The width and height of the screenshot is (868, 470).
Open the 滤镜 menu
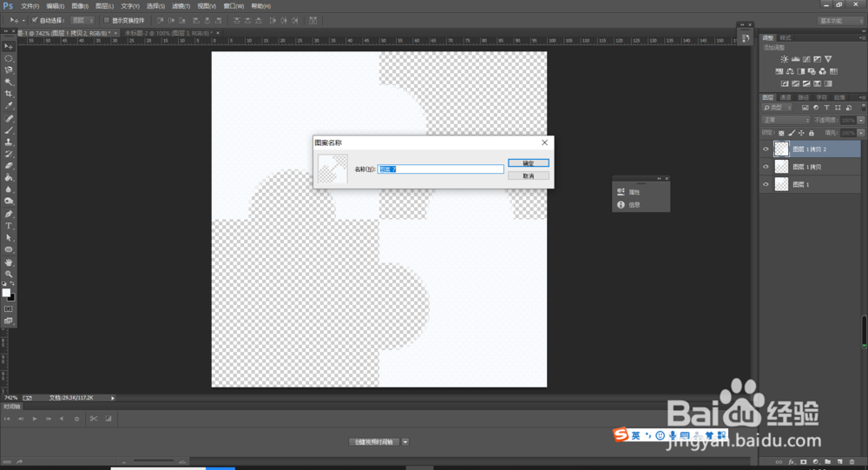click(x=181, y=6)
